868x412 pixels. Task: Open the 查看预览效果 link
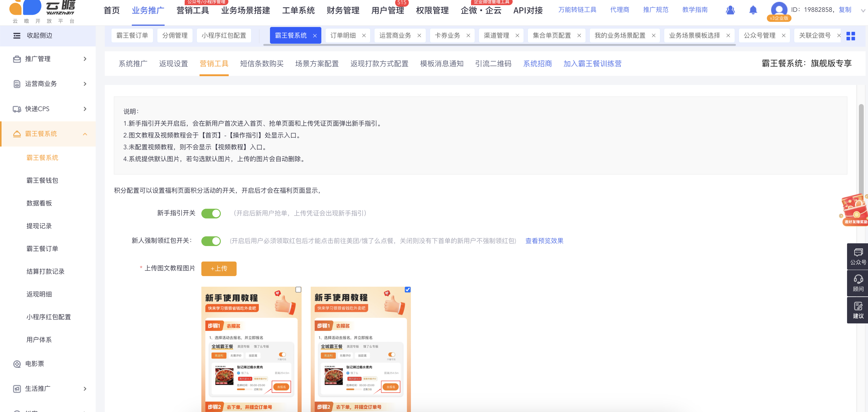click(x=544, y=241)
